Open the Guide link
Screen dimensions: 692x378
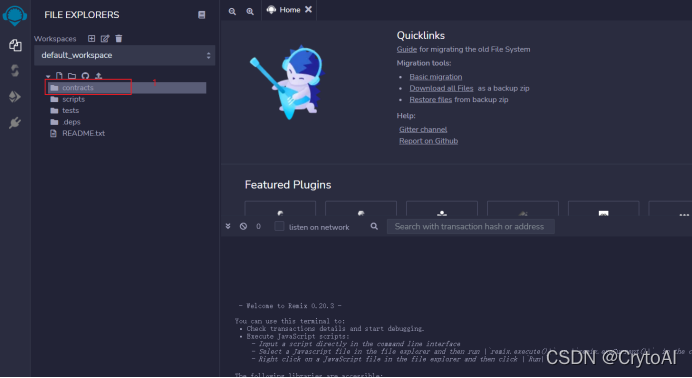click(x=406, y=49)
